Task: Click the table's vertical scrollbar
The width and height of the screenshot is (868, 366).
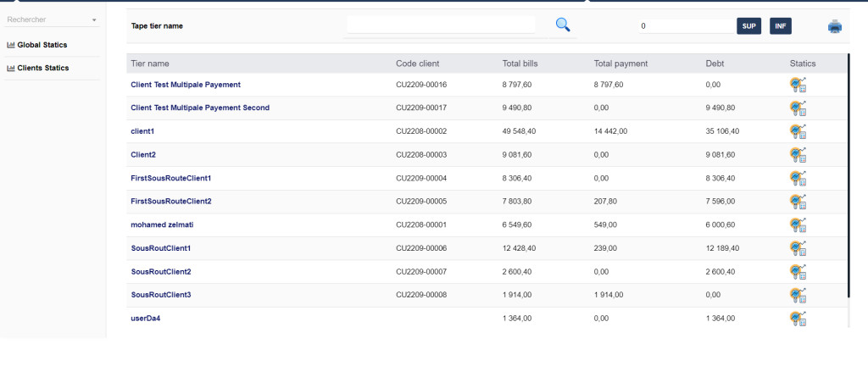Action: pos(849,169)
